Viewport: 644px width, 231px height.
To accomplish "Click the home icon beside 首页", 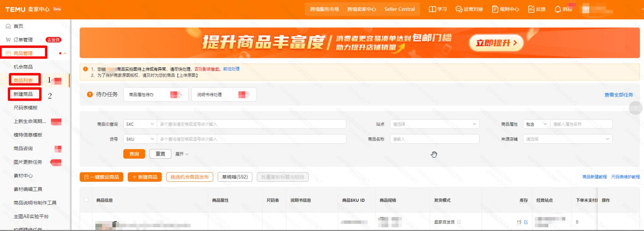I will pyautogui.click(x=8, y=26).
